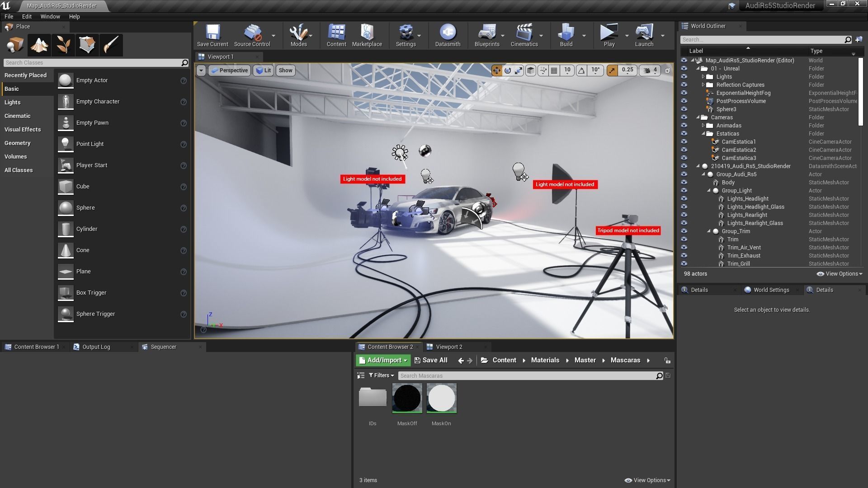Open Marketplace toolbar icon
Image resolution: width=868 pixels, height=488 pixels.
(367, 36)
